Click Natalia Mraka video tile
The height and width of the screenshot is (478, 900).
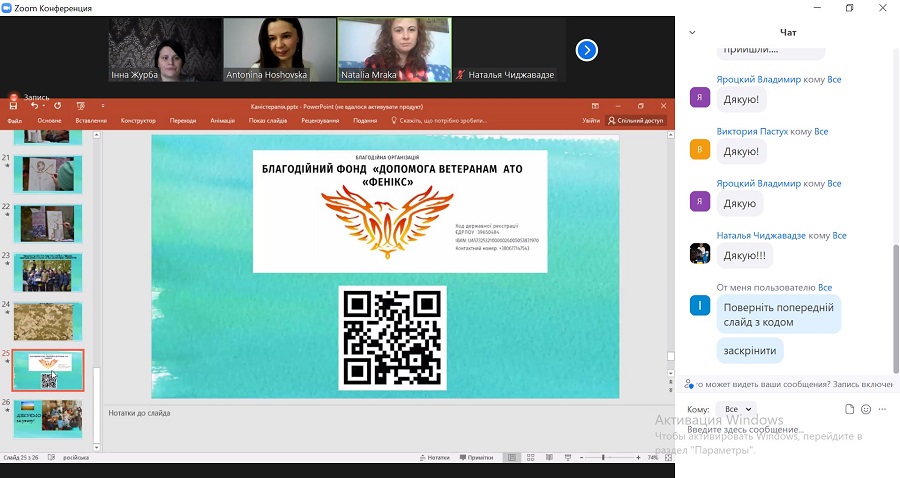394,50
